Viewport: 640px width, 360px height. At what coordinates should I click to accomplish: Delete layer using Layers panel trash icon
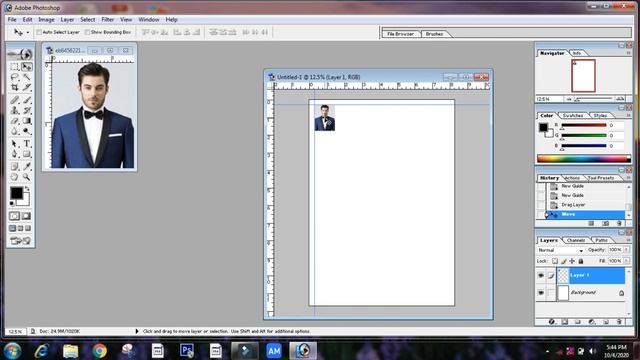pos(619,322)
